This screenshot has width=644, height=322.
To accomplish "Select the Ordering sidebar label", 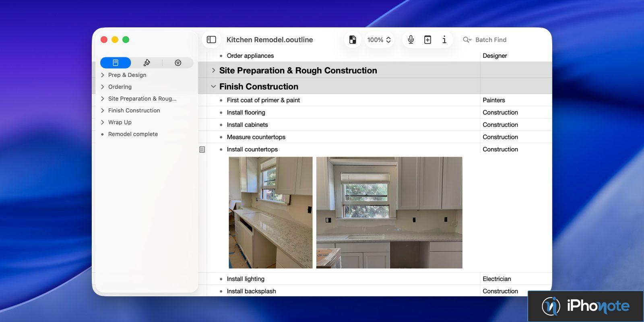I will pyautogui.click(x=120, y=87).
